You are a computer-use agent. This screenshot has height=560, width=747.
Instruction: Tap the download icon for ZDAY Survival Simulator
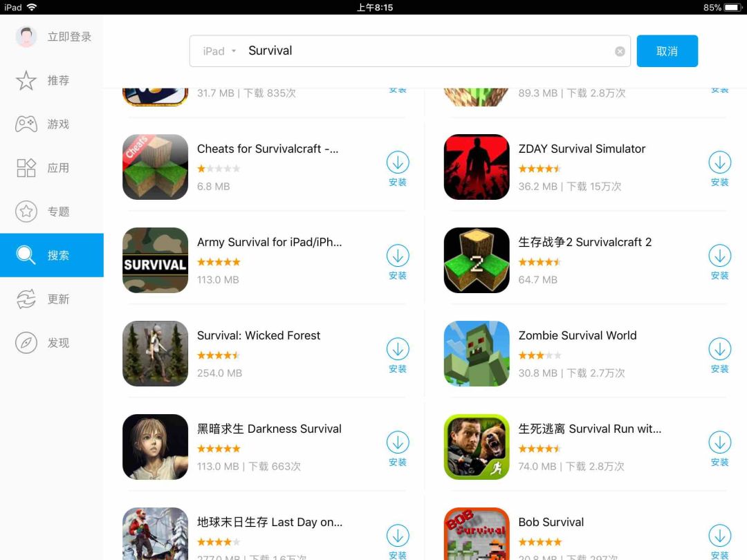tap(719, 162)
